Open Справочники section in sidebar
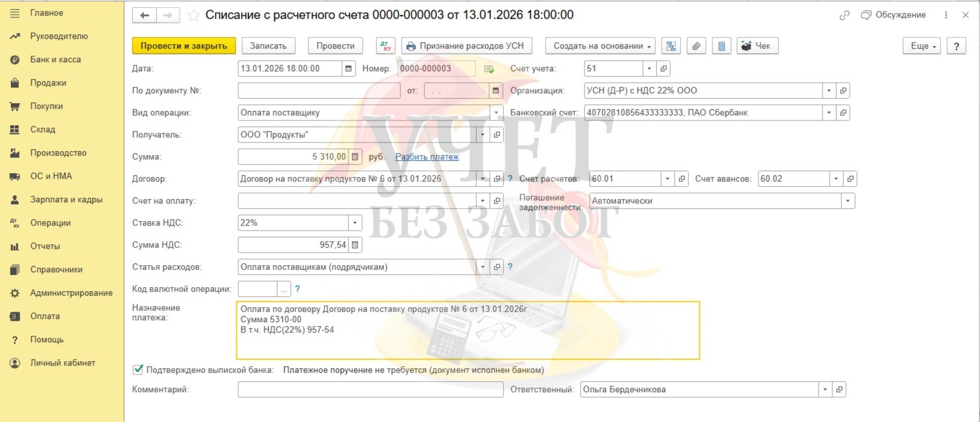The image size is (980, 422). 56,270
